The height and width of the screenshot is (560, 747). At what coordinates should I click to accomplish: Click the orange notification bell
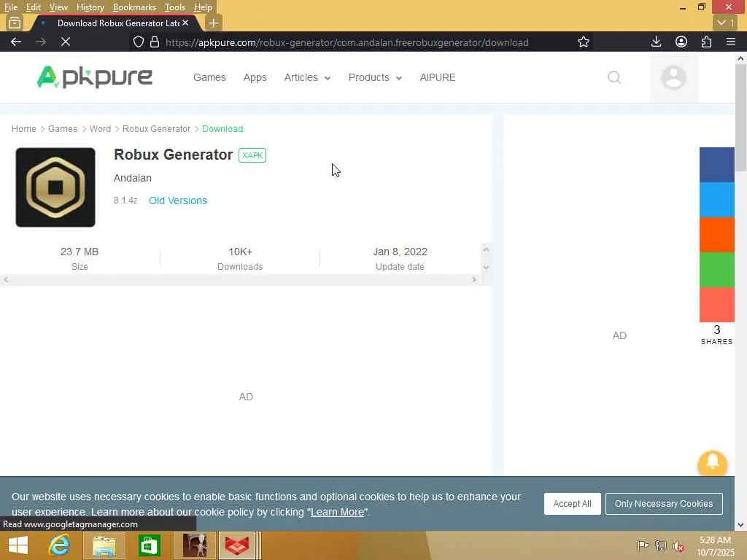[712, 463]
